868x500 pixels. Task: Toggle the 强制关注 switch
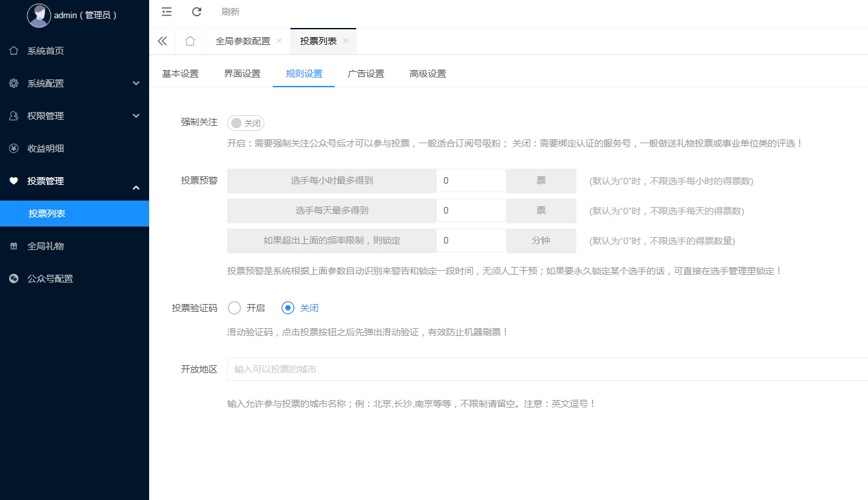(x=245, y=123)
